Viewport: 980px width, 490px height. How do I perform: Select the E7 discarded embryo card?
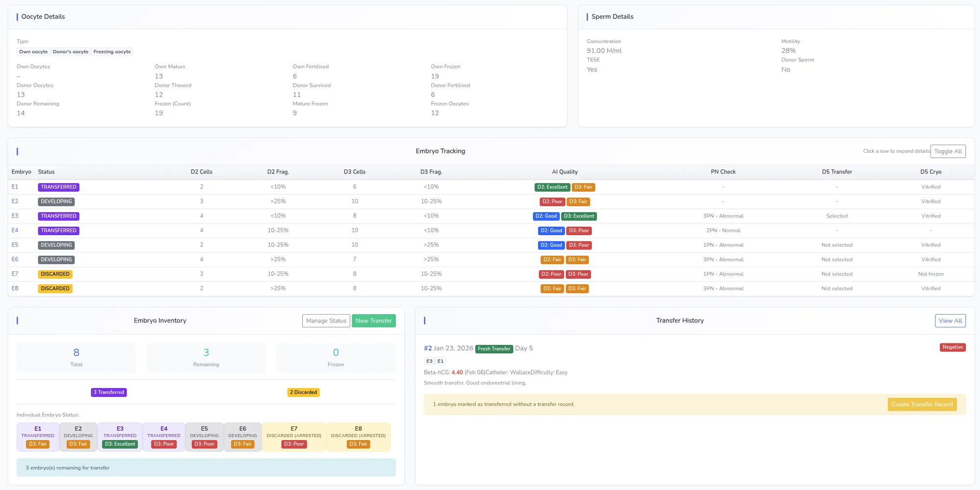click(294, 437)
